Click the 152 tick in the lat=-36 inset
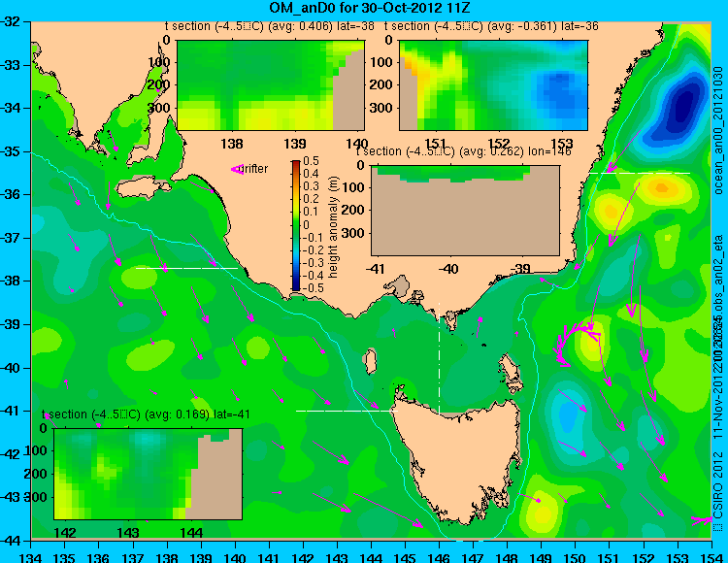 (499, 144)
